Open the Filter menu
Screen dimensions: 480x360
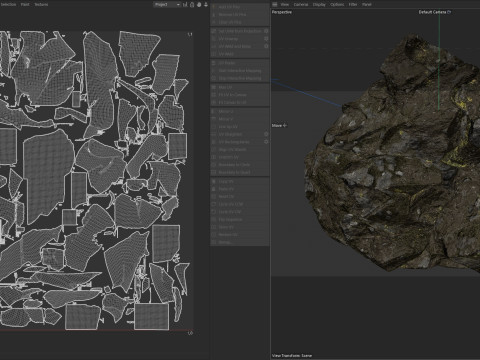(x=353, y=4)
